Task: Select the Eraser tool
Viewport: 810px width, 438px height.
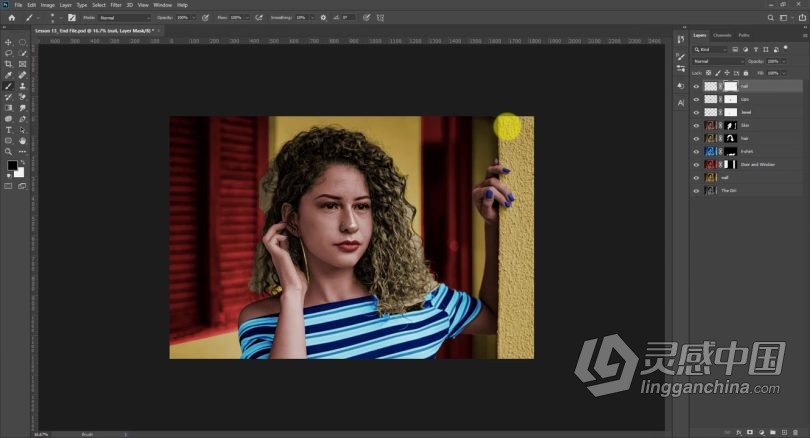Action: (23, 97)
